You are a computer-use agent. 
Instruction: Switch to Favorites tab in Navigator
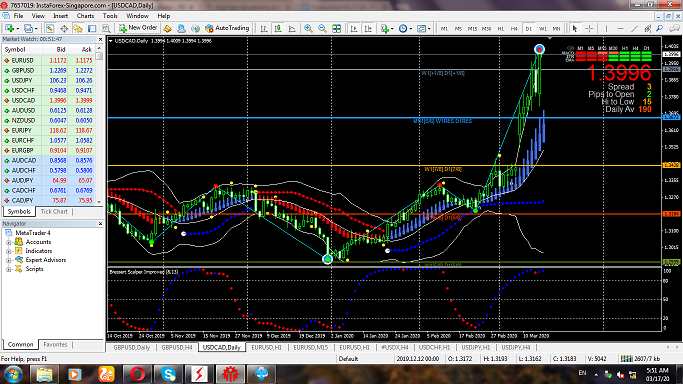tap(55, 344)
